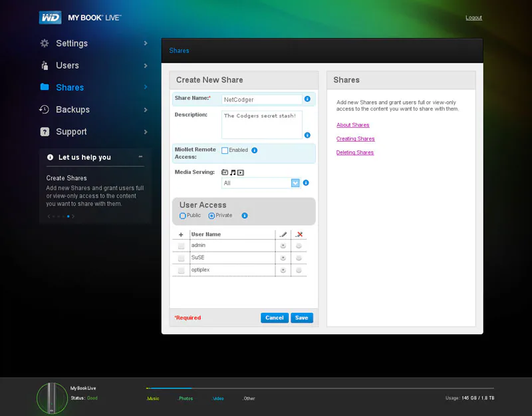Check the box for user SuSE
Image resolution: width=532 pixels, height=416 pixels.
tap(181, 258)
